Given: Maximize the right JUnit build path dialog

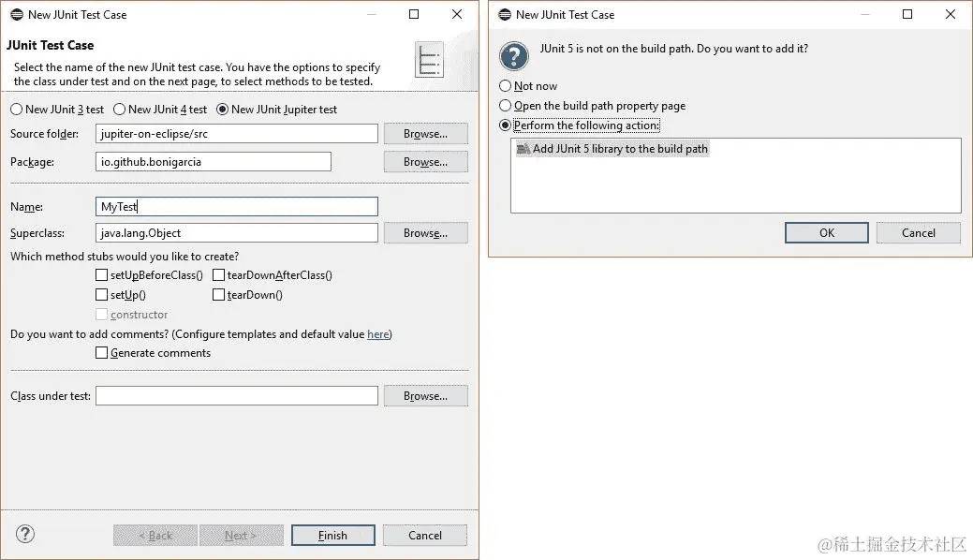Looking at the screenshot, I should [x=907, y=14].
